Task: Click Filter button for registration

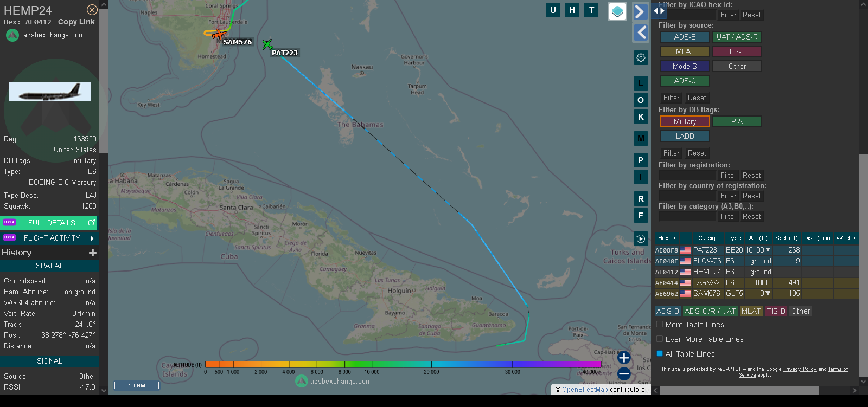Action: (728, 176)
